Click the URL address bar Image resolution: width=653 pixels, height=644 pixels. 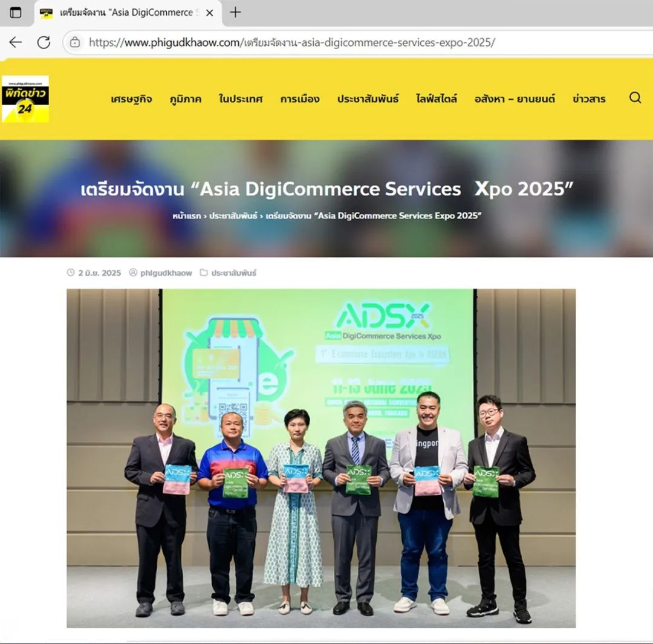tap(358, 42)
